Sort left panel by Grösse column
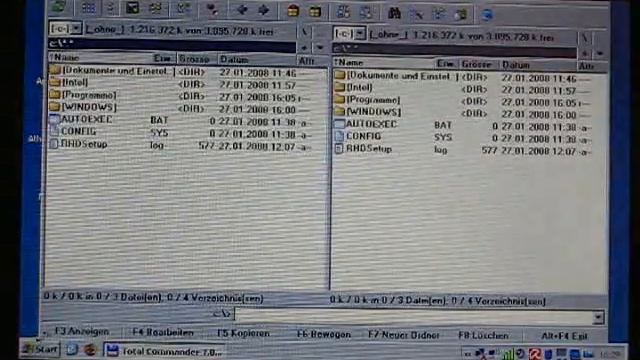The image size is (640, 360). tap(196, 59)
